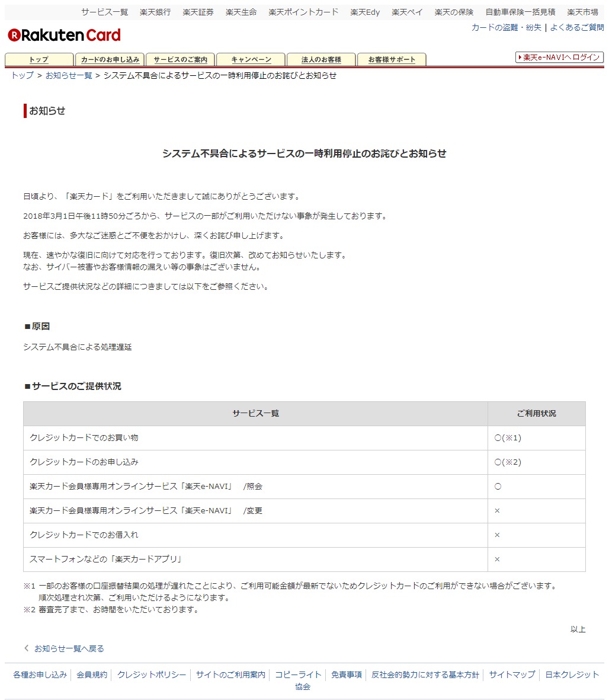Open the 免責事項 footer link
This screenshot has width=609, height=700.
point(346,675)
